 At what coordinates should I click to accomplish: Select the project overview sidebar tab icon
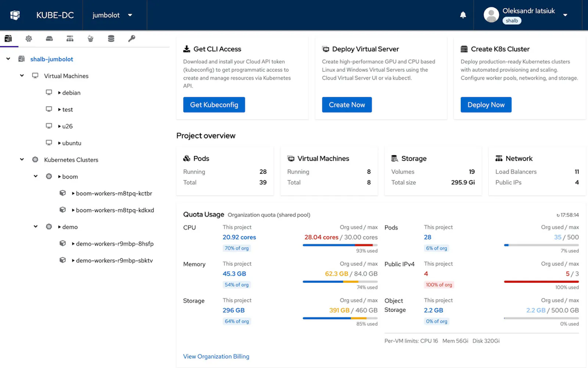click(8, 38)
